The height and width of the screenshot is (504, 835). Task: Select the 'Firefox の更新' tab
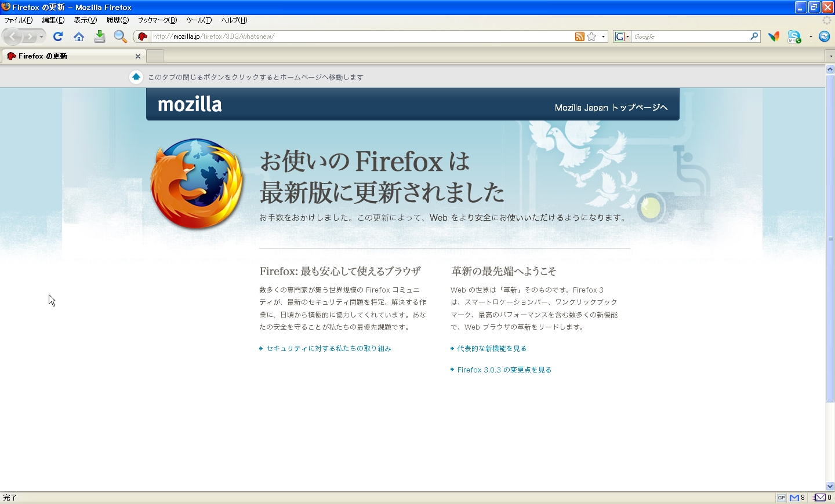click(73, 56)
